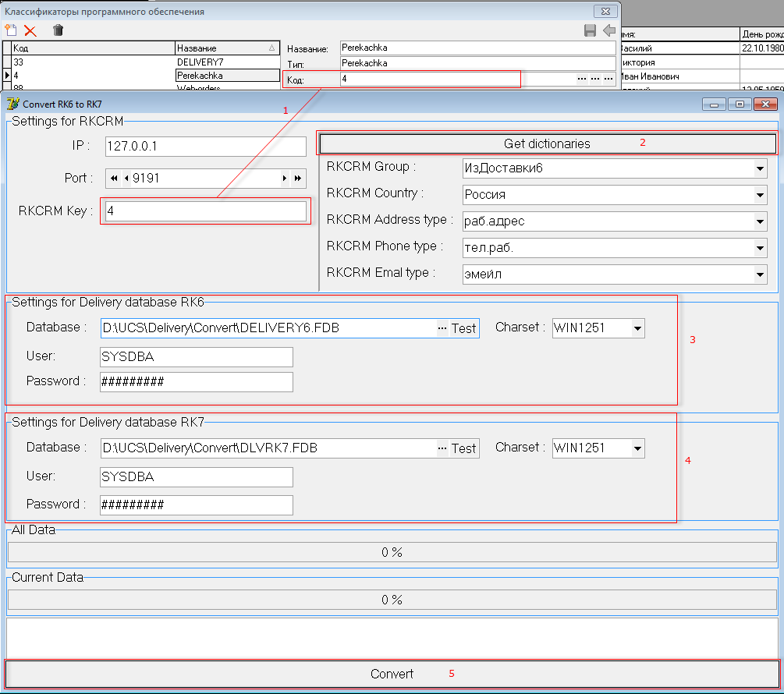
Task: Click the Port double-left decrement arrow
Action: point(114,179)
